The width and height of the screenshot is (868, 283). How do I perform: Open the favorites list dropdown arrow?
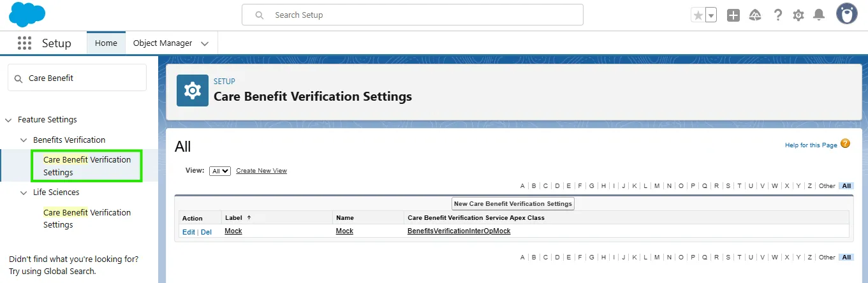711,15
